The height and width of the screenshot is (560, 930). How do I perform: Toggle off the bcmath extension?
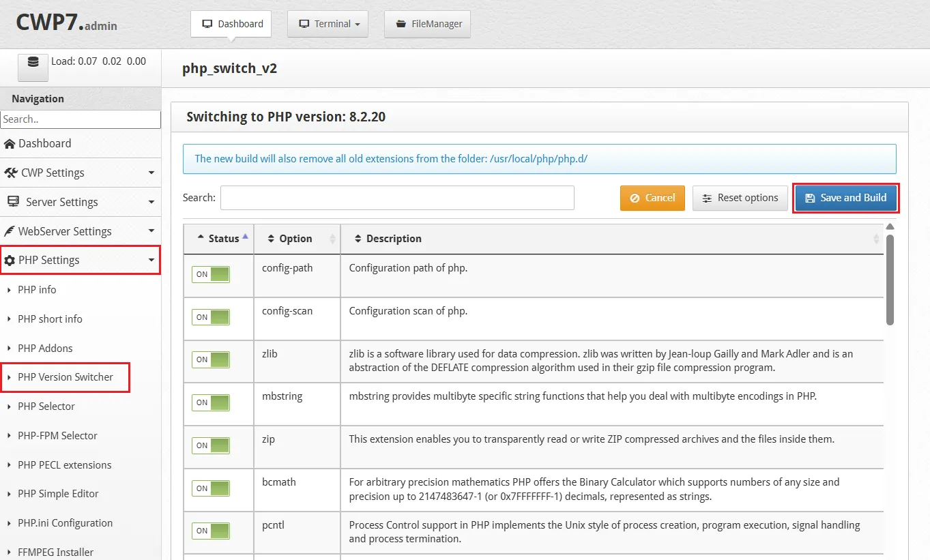pos(210,488)
